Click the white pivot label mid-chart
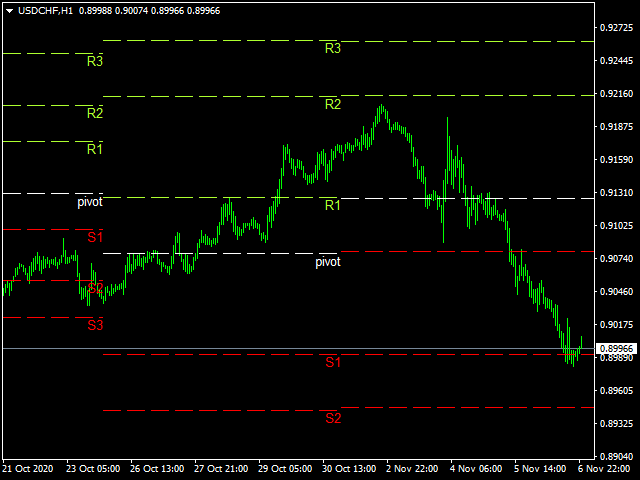The width and height of the screenshot is (640, 480). coord(328,262)
